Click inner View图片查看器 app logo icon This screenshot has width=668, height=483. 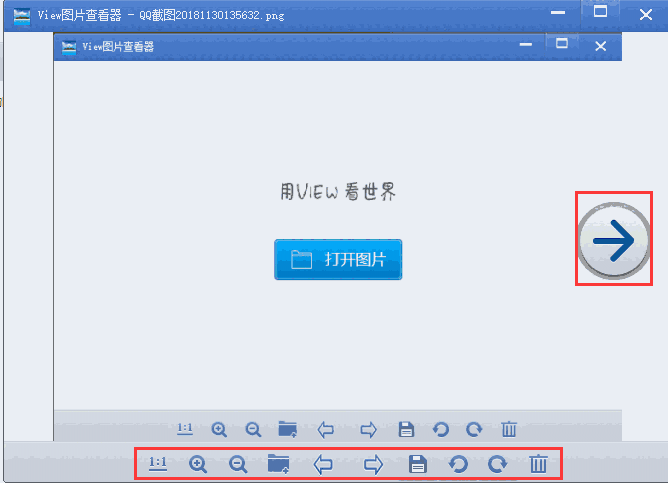point(69,47)
